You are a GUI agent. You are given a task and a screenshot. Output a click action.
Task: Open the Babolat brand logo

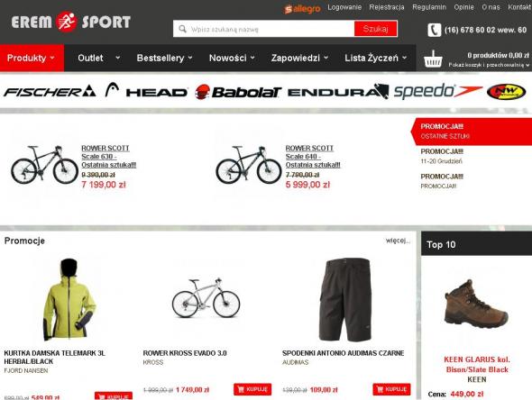(239, 92)
